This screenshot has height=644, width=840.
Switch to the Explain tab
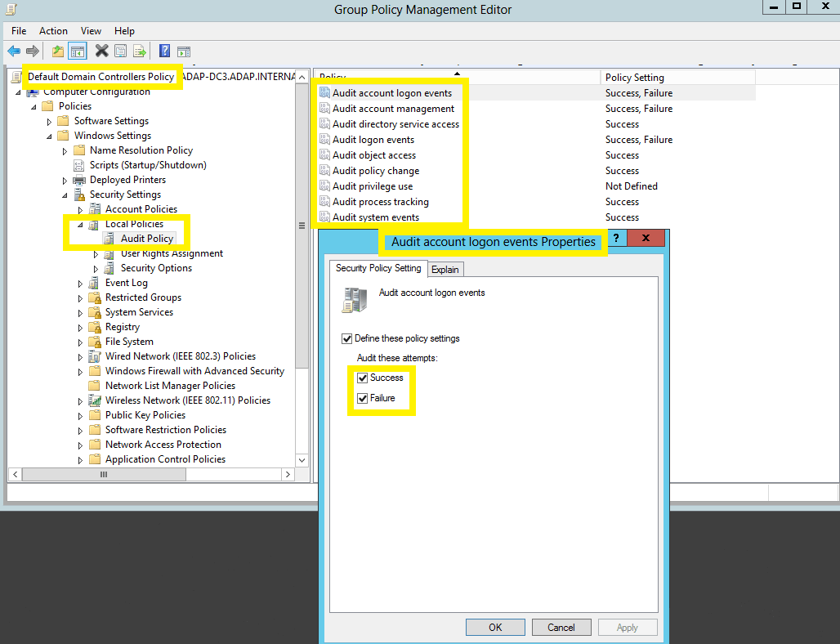(x=445, y=269)
